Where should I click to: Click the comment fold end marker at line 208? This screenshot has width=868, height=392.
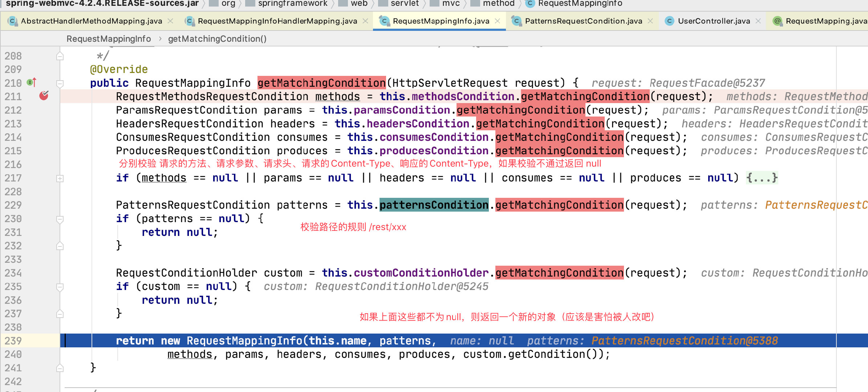(x=60, y=56)
